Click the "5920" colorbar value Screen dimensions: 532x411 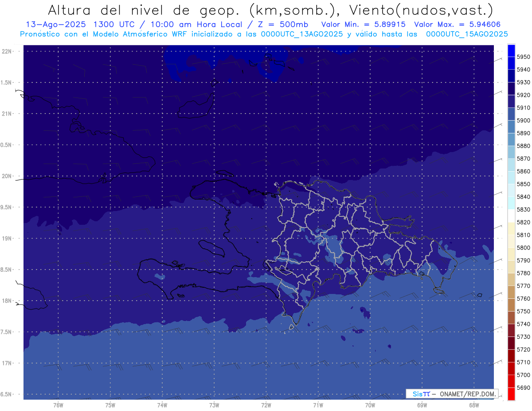(524, 95)
